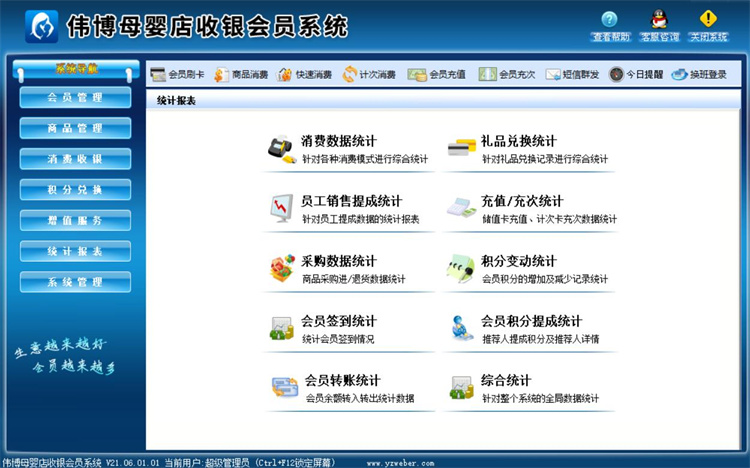Open 查看帮助 help icon

tap(609, 20)
